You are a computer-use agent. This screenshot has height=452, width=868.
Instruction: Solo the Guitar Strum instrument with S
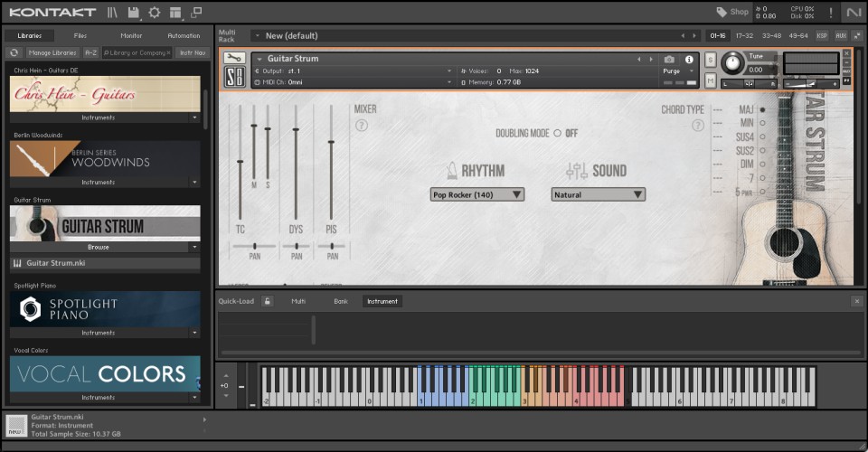point(711,60)
